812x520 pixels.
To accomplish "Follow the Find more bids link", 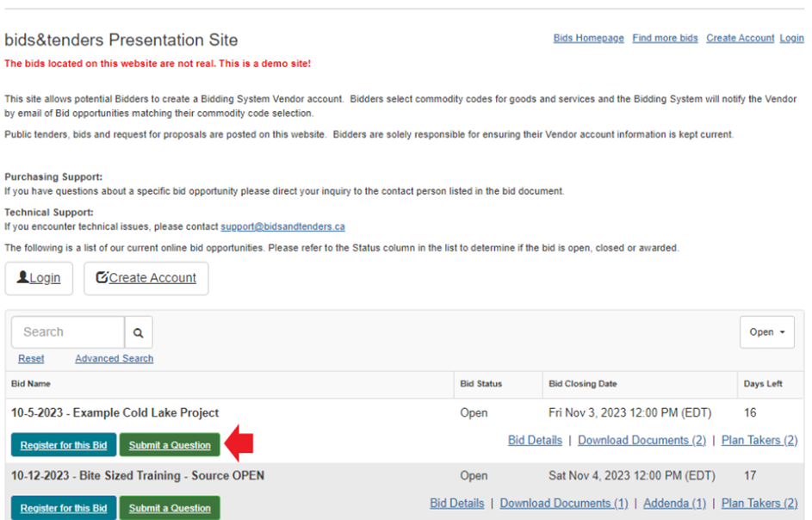I will 665,39.
